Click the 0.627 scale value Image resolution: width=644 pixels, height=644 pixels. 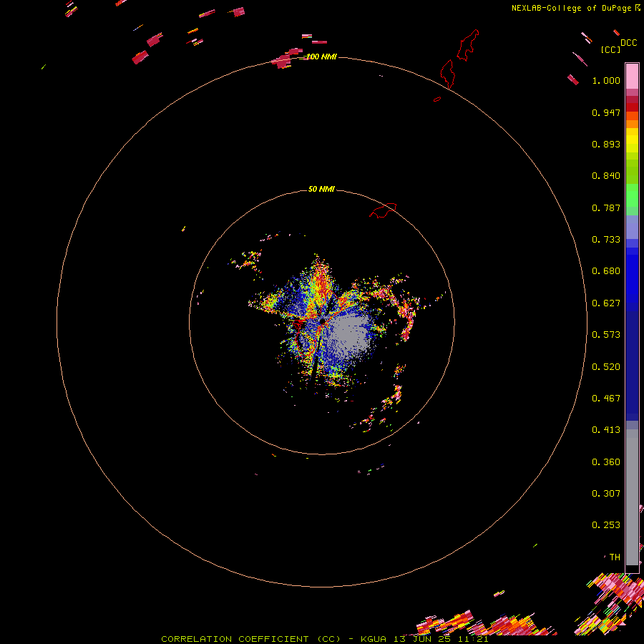pos(606,303)
